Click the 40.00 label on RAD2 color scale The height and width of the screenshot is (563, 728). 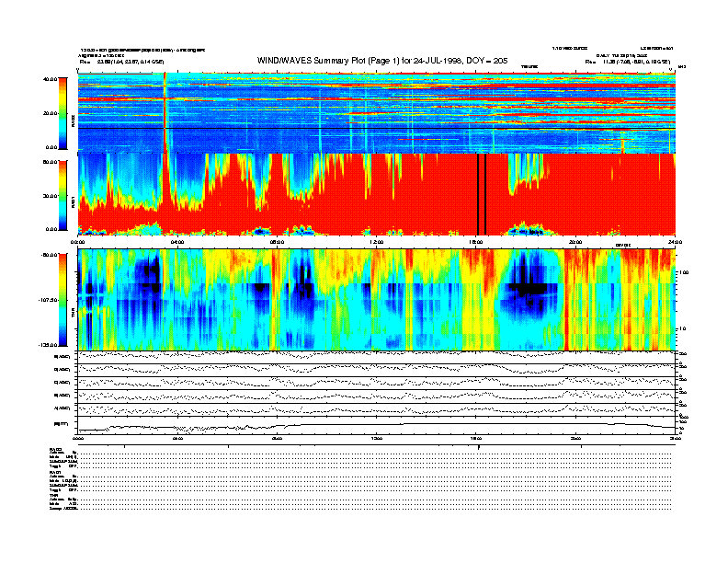(50, 79)
